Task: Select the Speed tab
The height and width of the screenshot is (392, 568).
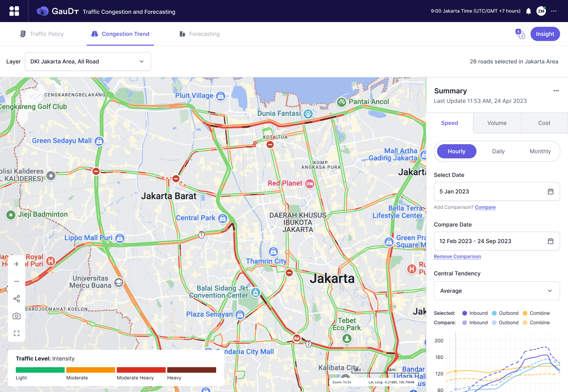Action: [x=450, y=123]
